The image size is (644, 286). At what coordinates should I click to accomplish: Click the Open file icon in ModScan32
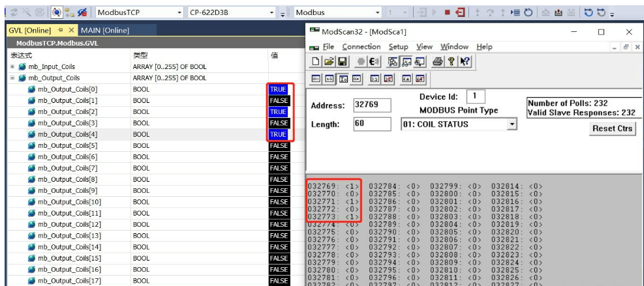coord(329,61)
